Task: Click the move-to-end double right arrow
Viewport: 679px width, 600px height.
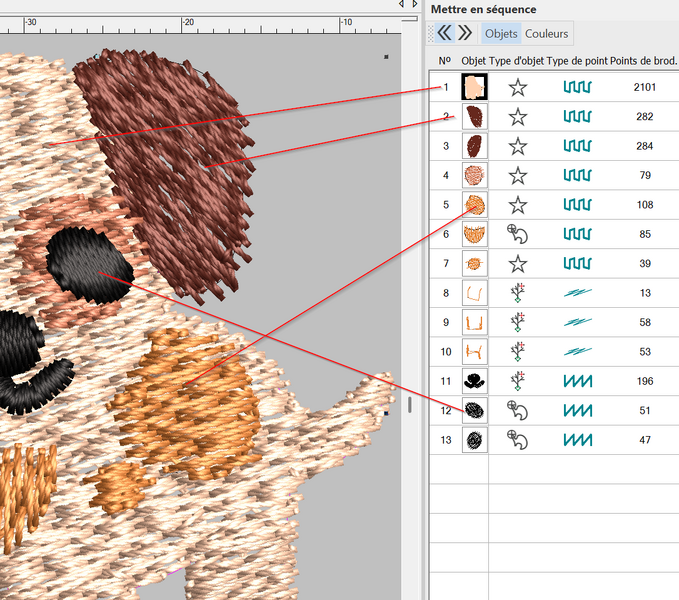Action: coord(465,33)
